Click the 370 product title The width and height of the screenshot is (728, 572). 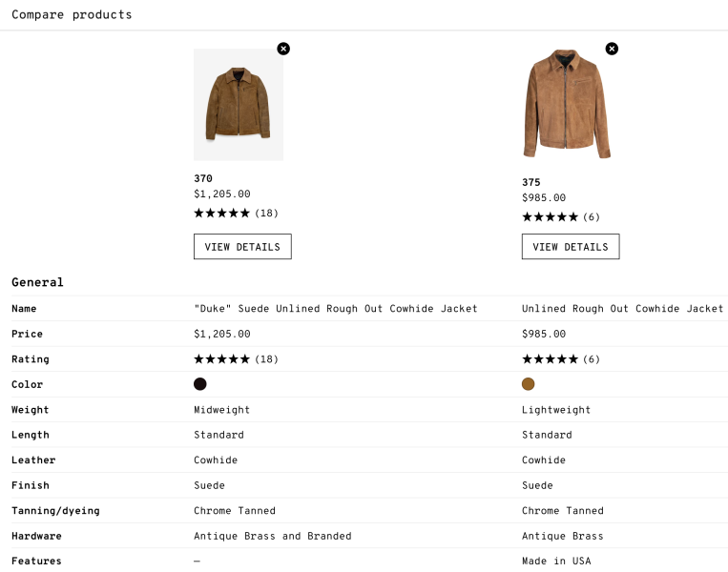203,178
